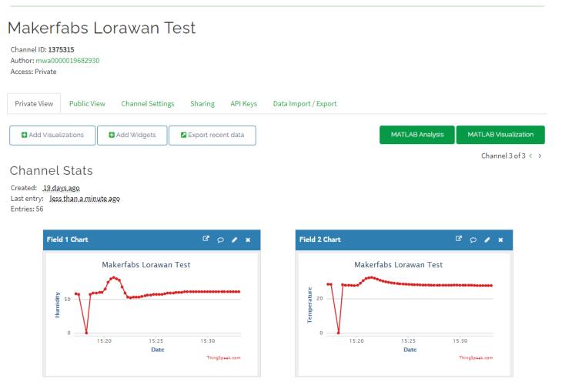Select the Private View tab
Viewport: 572px width, 392px height.
click(34, 104)
